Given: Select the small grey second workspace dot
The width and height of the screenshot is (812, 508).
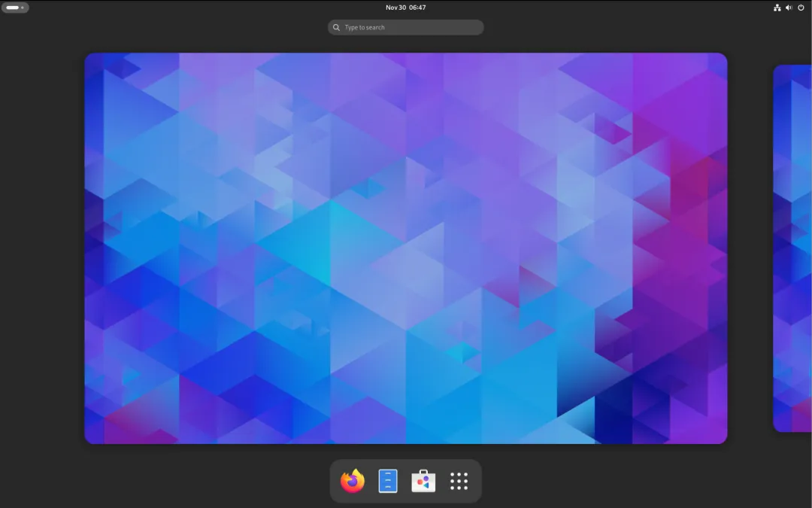Looking at the screenshot, I should tap(23, 8).
